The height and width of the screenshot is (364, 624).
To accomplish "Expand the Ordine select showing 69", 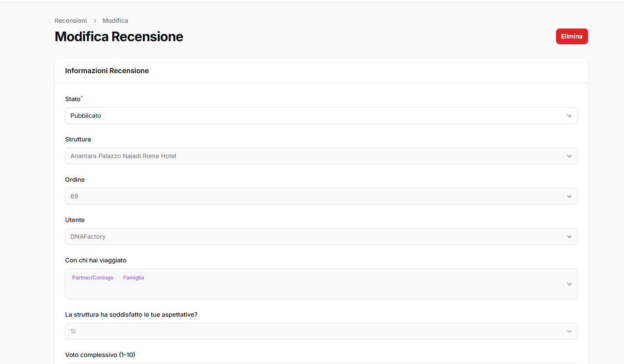I will [307, 197].
